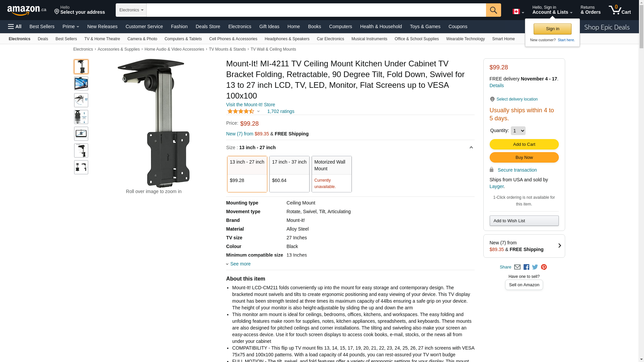This screenshot has height=362, width=644.
Task: Open the Quantity dropdown
Action: (x=518, y=131)
